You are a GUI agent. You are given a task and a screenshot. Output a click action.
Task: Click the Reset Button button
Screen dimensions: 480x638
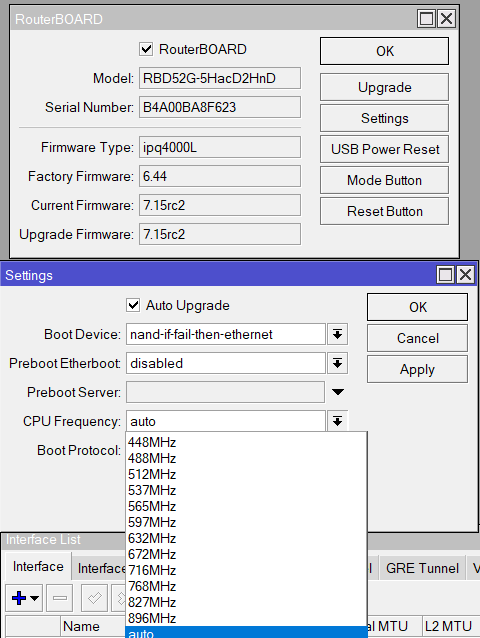pos(384,211)
